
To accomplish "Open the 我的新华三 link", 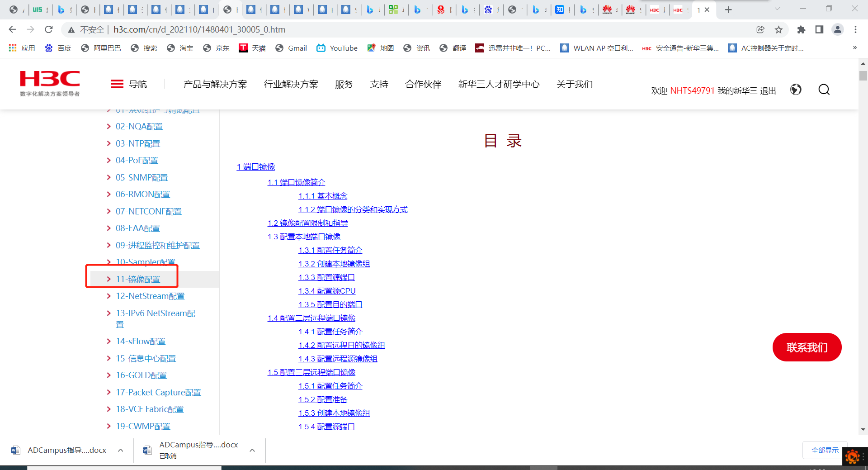I will 737,90.
